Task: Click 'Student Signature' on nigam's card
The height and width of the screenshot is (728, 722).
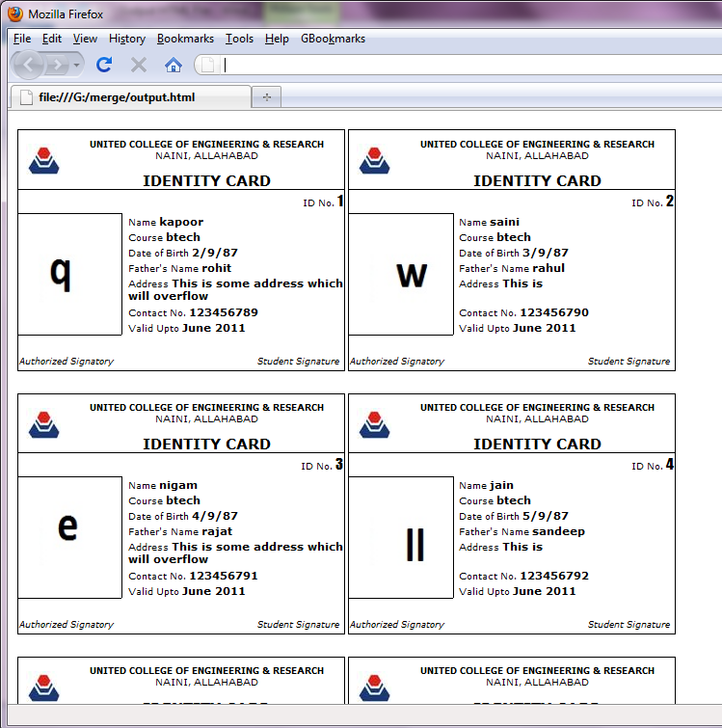Action: coord(299,625)
